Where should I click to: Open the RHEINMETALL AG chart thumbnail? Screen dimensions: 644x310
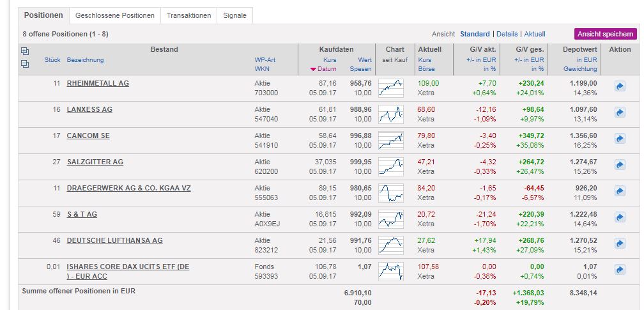(x=390, y=87)
